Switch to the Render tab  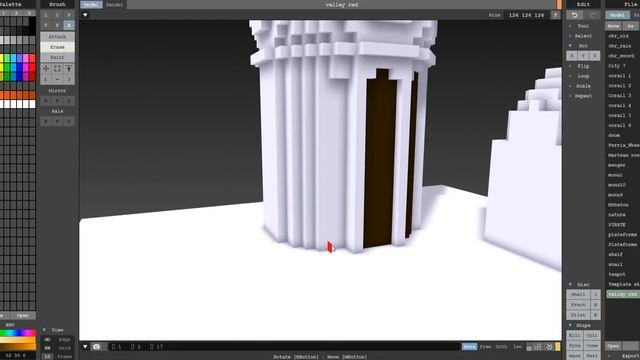[x=115, y=4]
